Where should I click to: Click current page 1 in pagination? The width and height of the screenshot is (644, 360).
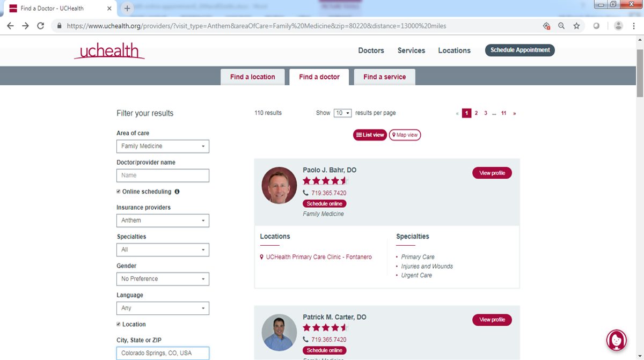pos(467,113)
